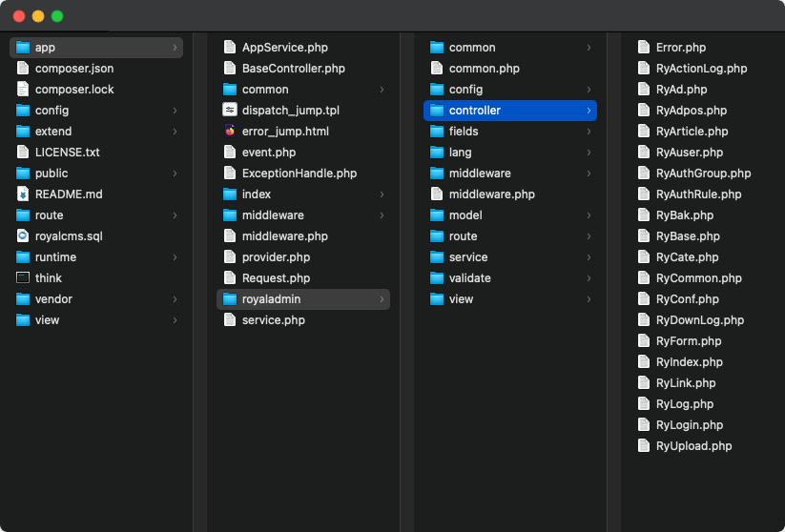Click the dispatch_jump.tpl file icon
This screenshot has width=785, height=532.
tap(230, 110)
